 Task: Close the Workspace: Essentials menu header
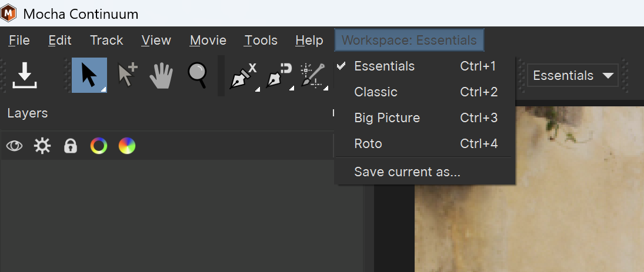[x=409, y=40]
